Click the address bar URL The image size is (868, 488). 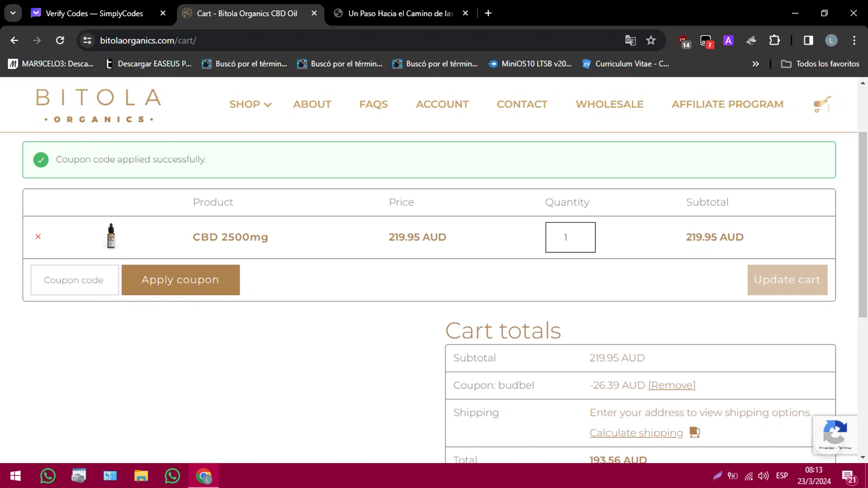(x=148, y=41)
